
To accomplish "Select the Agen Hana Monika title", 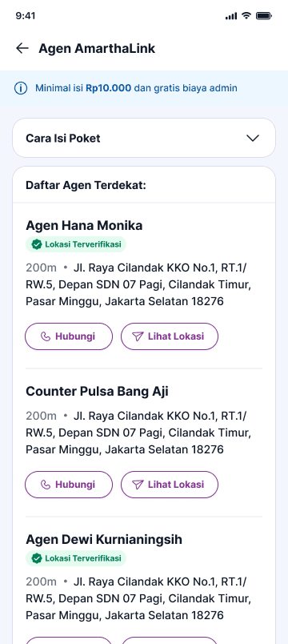I will point(84,226).
